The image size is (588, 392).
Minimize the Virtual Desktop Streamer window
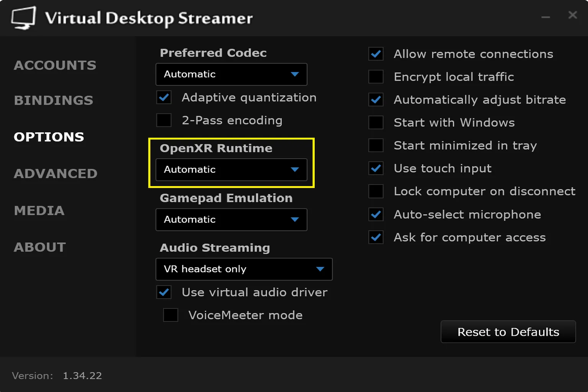(546, 17)
